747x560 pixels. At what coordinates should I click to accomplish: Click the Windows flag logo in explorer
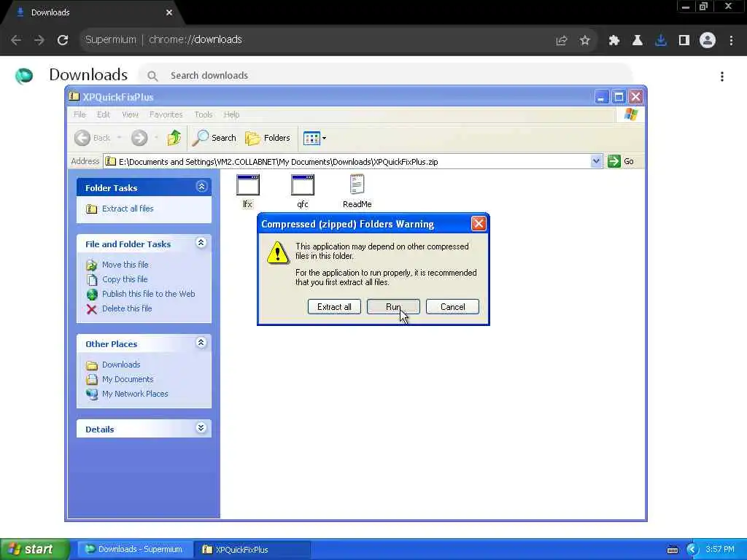point(631,114)
